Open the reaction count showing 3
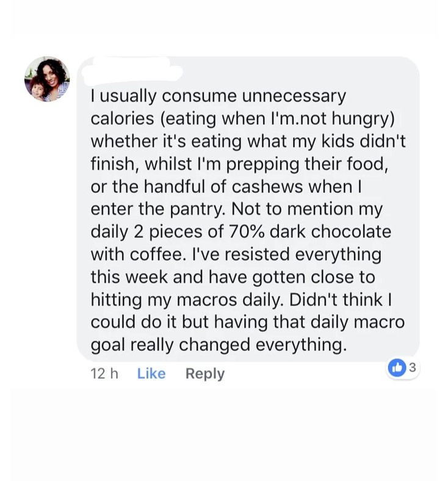Viewport: 448px width, 481px height. 413,367
